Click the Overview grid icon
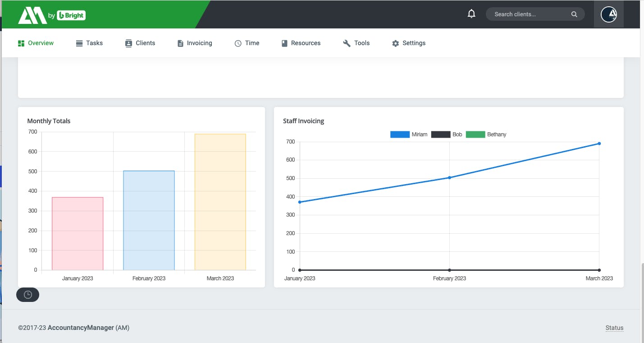Screen dimensions: 644x343 tap(21, 43)
